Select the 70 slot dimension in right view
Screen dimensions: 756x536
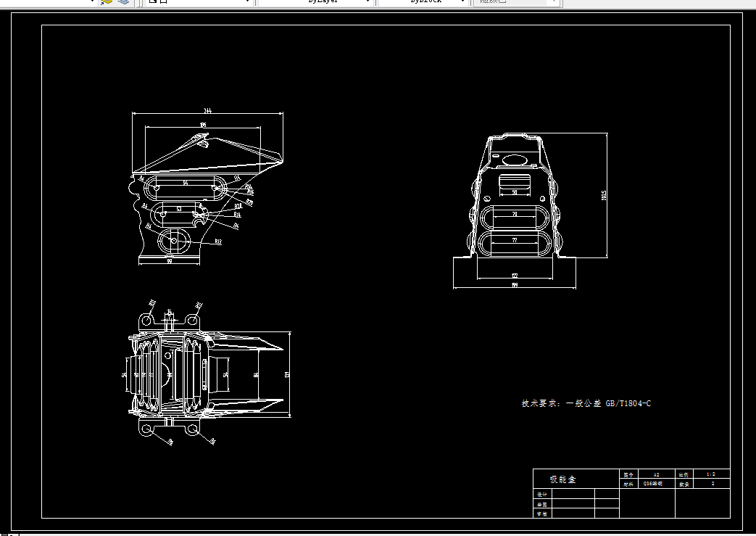pos(515,214)
